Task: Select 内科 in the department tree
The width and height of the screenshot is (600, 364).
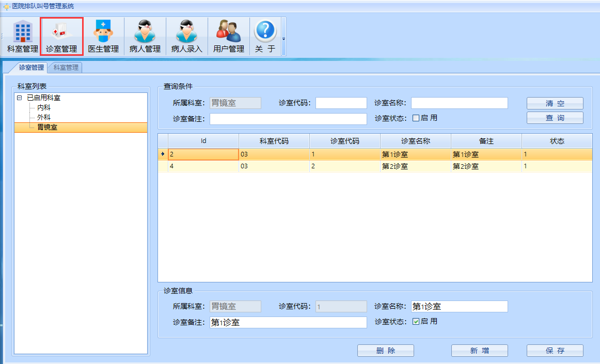Action: point(43,107)
